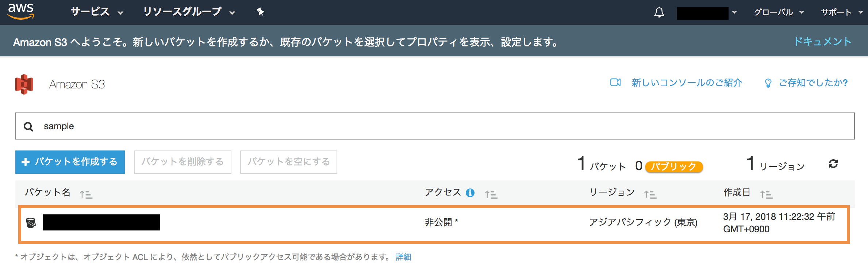The height and width of the screenshot is (271, 868).
Task: Open the info icon next to アクセス column
Action: 471,192
